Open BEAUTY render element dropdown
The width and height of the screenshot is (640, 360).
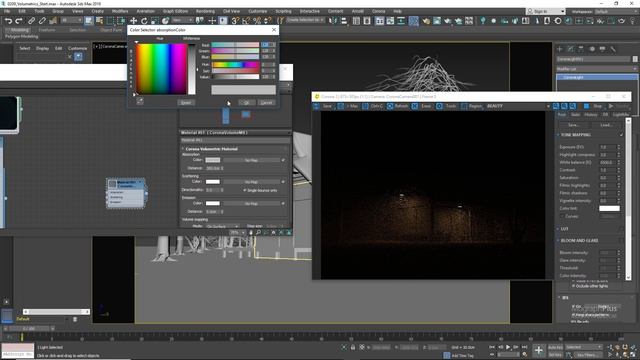[518, 106]
